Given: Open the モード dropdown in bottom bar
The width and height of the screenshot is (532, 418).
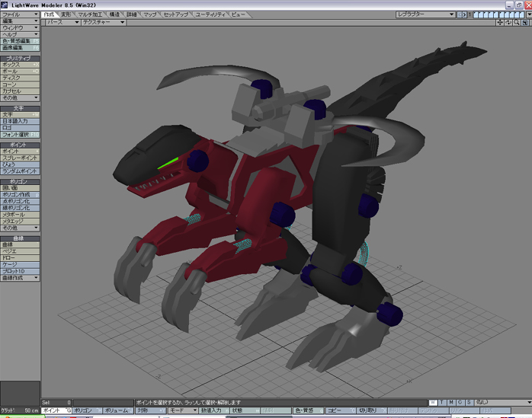Looking at the screenshot, I should point(182,410).
